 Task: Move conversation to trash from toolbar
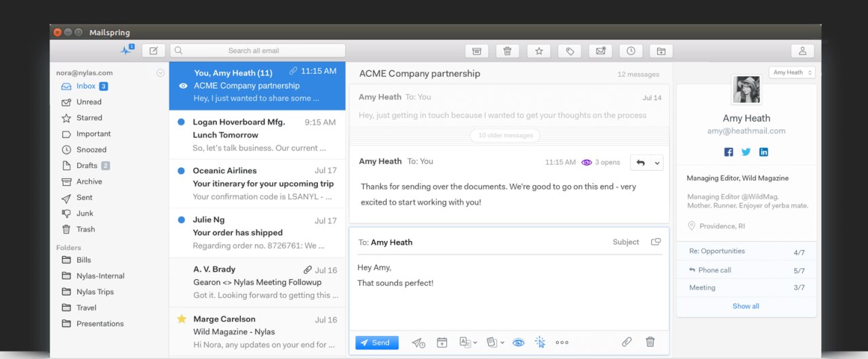pos(508,51)
